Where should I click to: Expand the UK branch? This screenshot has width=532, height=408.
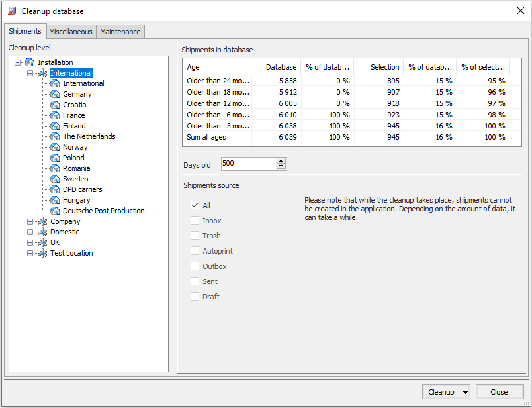30,242
